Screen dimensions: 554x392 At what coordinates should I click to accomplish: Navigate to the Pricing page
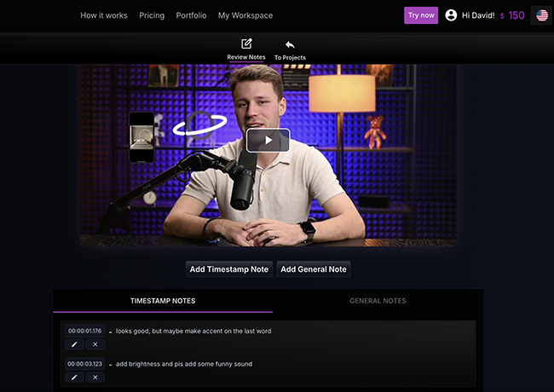(x=152, y=15)
